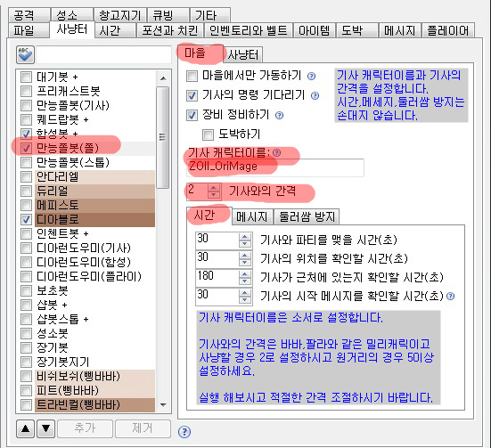Switch to the 도박 tab

(357, 30)
